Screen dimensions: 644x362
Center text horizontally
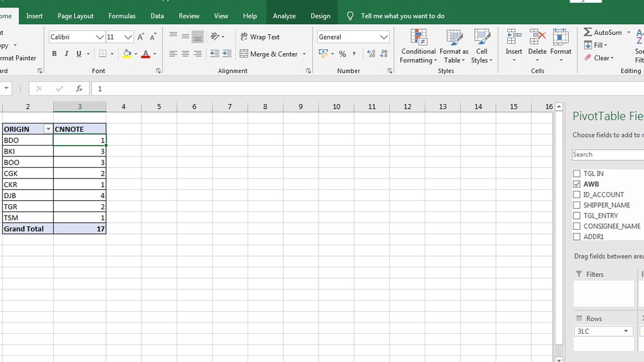click(186, 54)
